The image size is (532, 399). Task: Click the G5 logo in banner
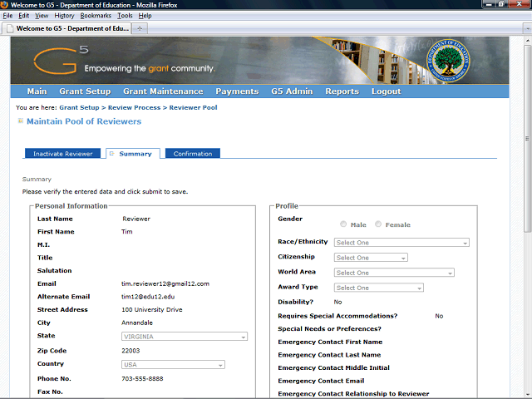[61, 61]
